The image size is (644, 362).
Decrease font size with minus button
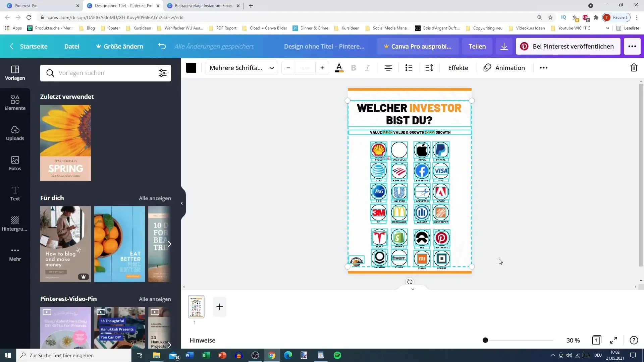coord(288,68)
